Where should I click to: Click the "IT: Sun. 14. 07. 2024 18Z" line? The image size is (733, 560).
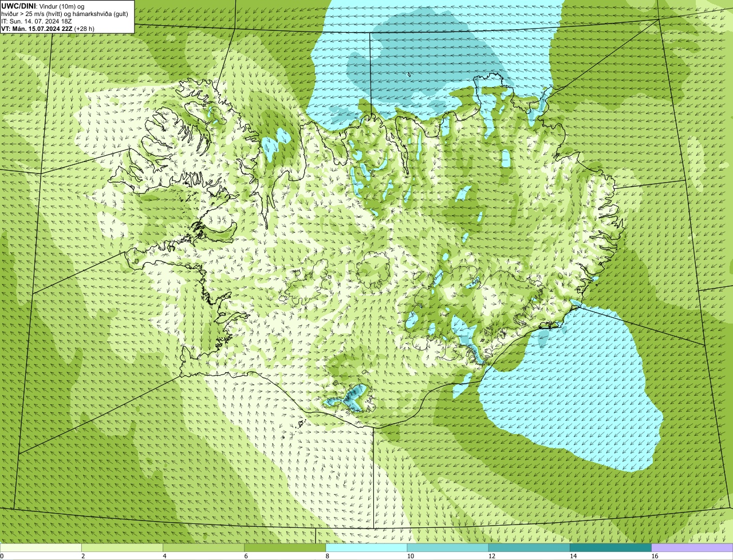(37, 21)
